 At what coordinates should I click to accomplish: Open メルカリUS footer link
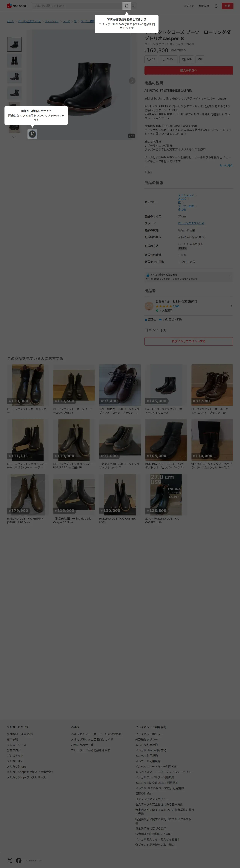pos(14,761)
